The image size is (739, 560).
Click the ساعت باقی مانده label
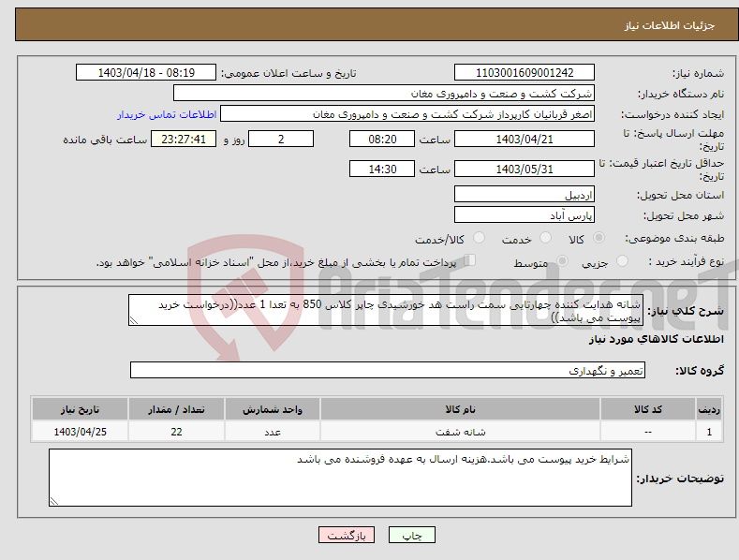105,140
